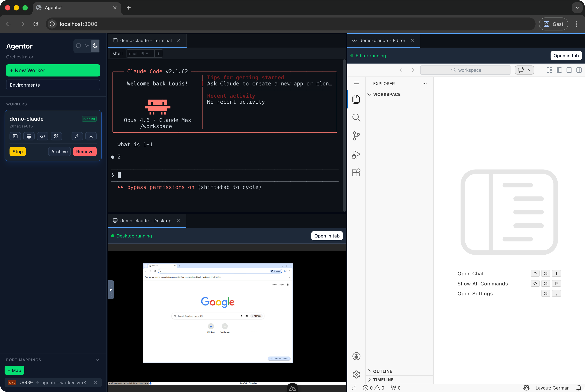Click the + Map button
The width and height of the screenshot is (585, 392).
coord(14,370)
